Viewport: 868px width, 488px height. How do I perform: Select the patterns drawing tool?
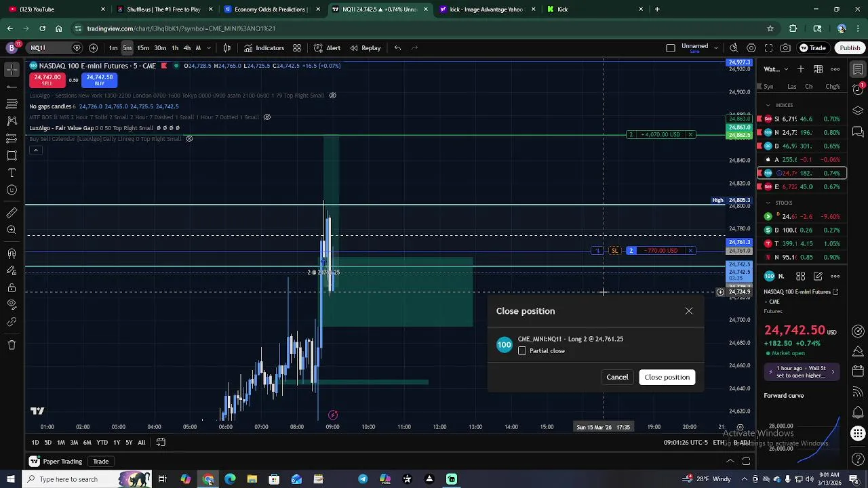[x=12, y=121]
